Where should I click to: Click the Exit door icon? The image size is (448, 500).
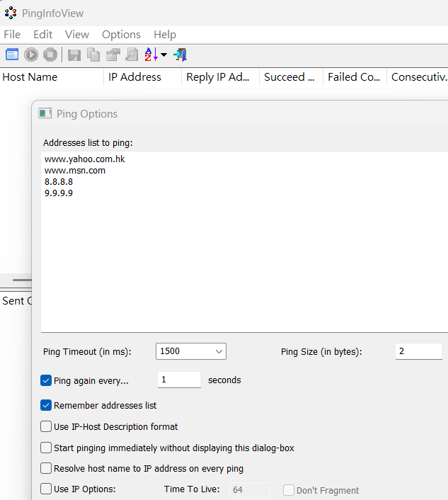pyautogui.click(x=180, y=55)
